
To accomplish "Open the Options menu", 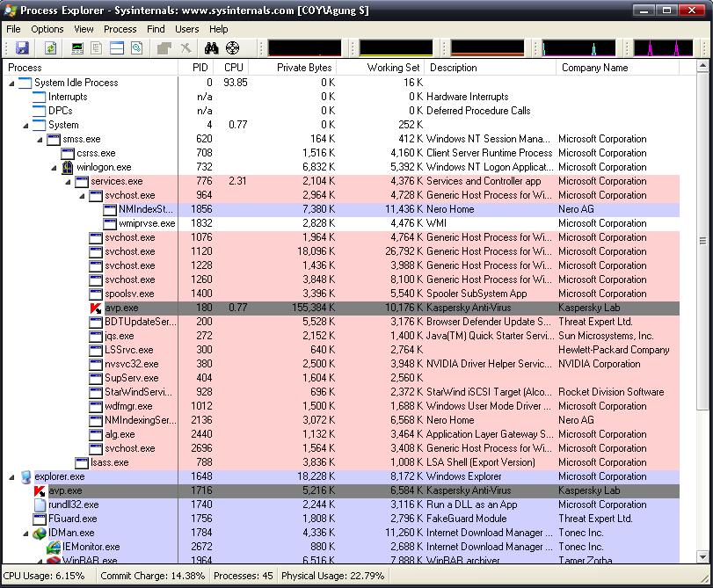I will coord(47,29).
